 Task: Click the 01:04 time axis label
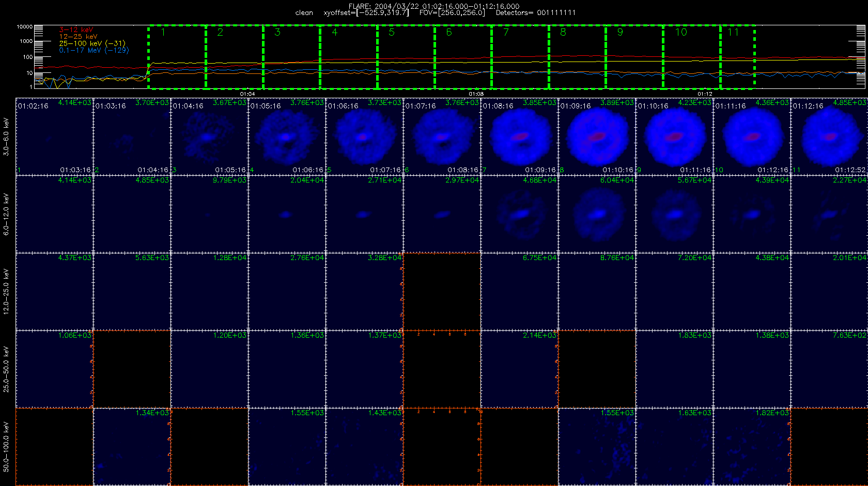point(247,94)
